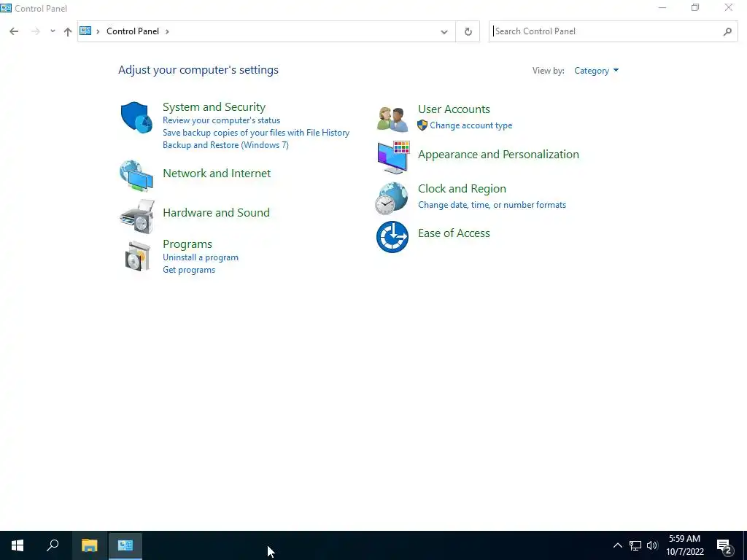Click the User Accounts people icon
This screenshot has height=560, width=747.
392,119
